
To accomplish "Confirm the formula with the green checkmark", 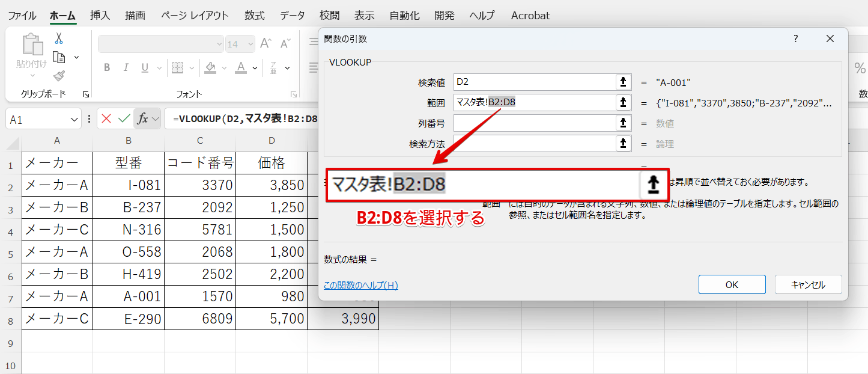I will (x=124, y=119).
